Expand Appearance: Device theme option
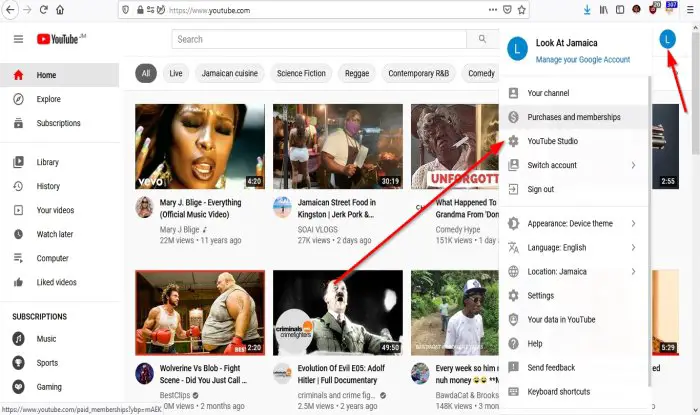 (x=573, y=224)
